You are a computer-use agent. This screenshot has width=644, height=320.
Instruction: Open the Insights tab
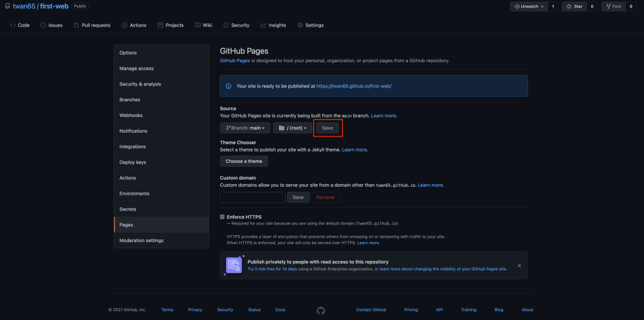273,25
